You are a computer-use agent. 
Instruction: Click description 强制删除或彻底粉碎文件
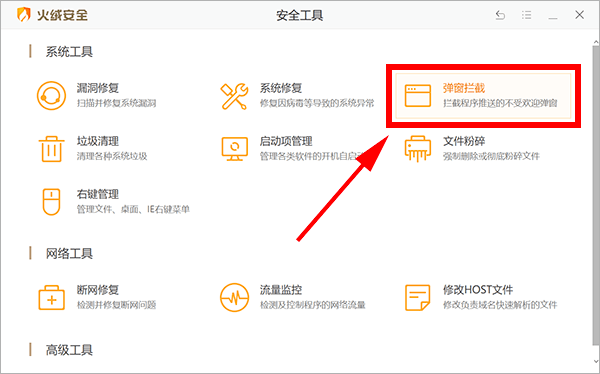(491, 156)
